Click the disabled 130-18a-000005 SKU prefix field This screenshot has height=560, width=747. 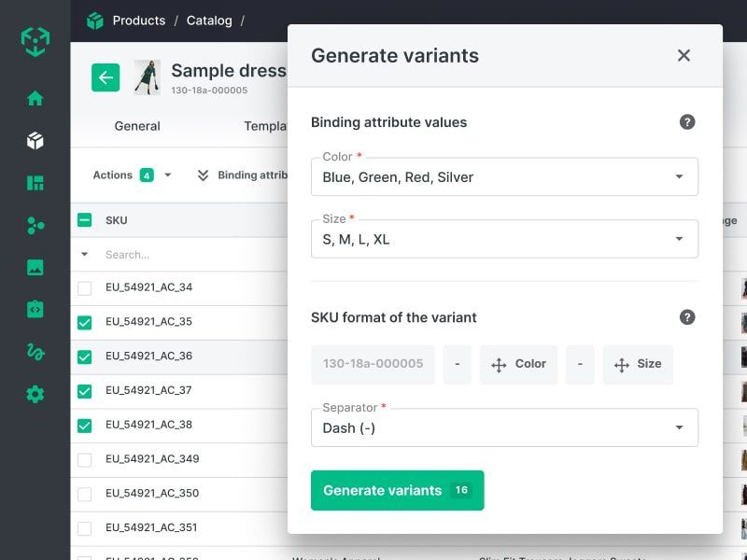coord(373,364)
